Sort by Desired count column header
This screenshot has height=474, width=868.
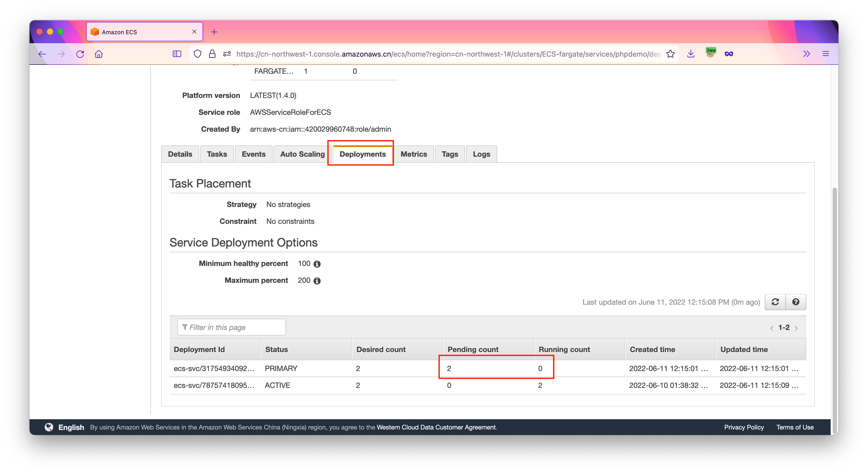[397, 349]
